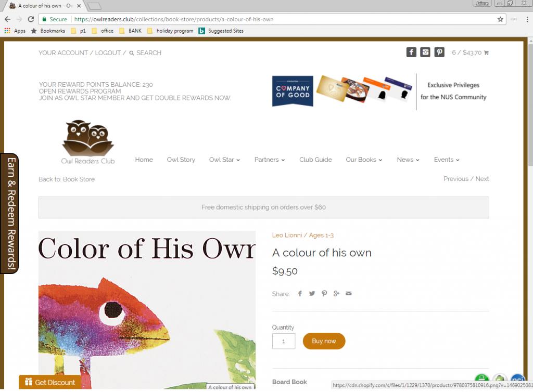Share the book on Google Plus
Image resolution: width=533 pixels, height=392 pixels.
336,294
